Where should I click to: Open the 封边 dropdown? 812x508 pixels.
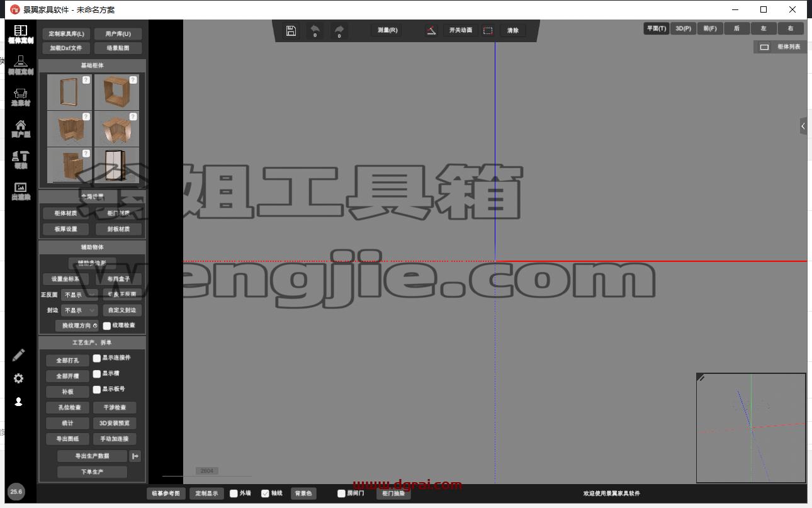tap(79, 310)
